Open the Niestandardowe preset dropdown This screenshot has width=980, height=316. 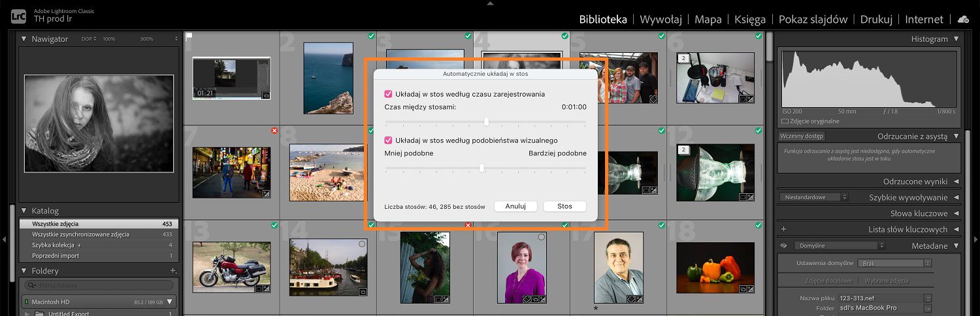[x=813, y=197]
